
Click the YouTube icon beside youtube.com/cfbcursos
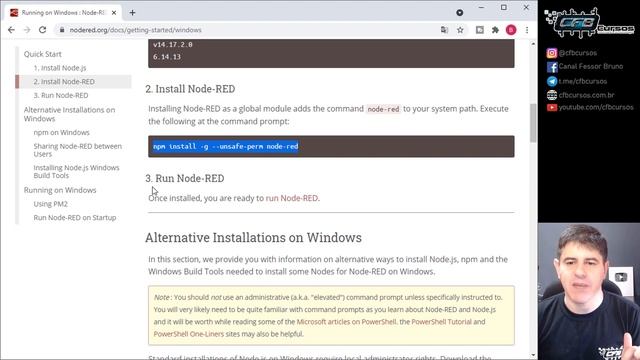552,108
